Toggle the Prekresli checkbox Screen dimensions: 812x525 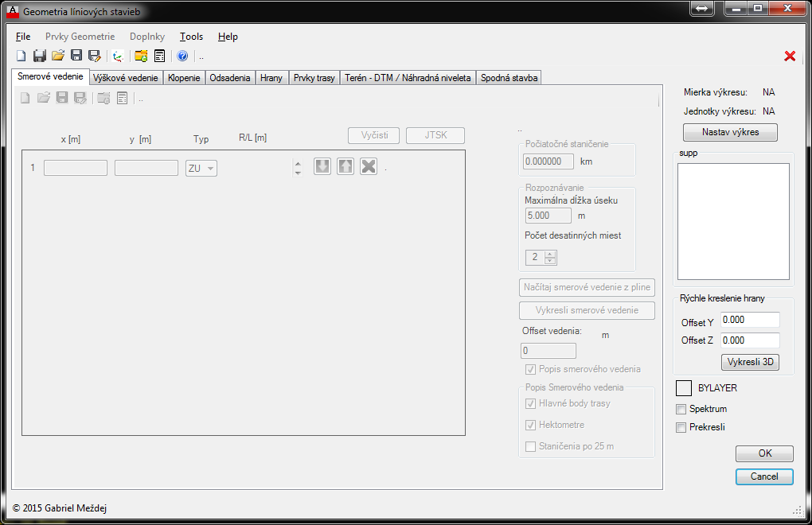tap(681, 428)
